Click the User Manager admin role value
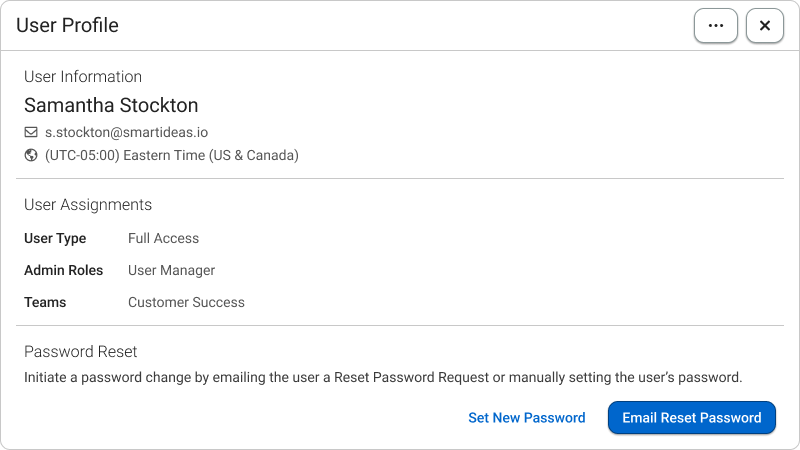 click(x=171, y=270)
